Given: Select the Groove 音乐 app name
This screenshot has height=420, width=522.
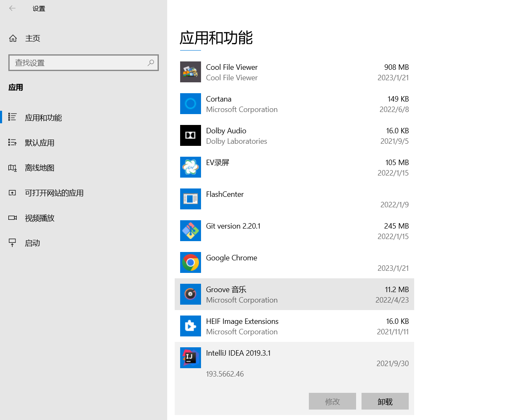Looking at the screenshot, I should [226, 290].
